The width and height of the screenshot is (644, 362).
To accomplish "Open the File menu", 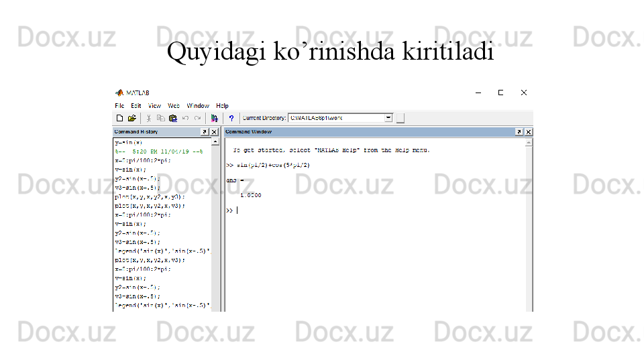I will 119,106.
